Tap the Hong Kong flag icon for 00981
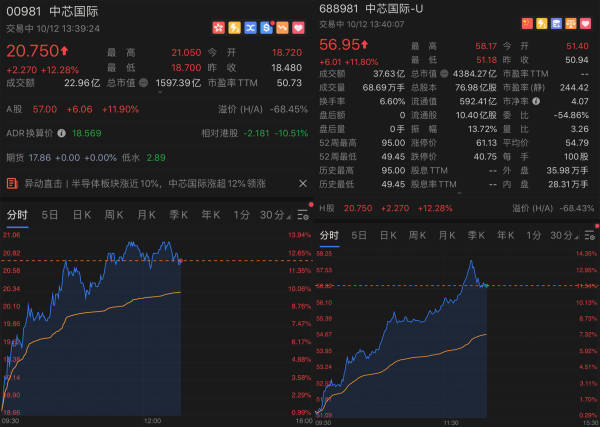 point(219,26)
